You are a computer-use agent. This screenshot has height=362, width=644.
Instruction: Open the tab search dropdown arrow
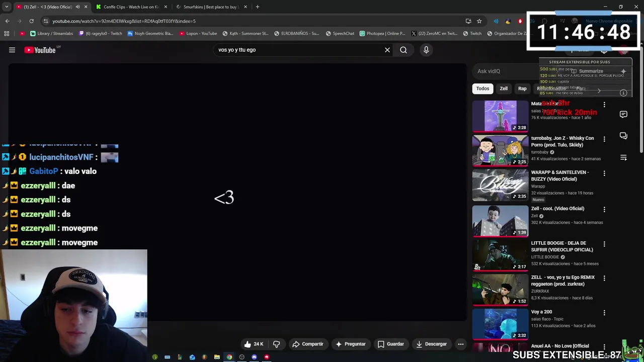(7, 7)
